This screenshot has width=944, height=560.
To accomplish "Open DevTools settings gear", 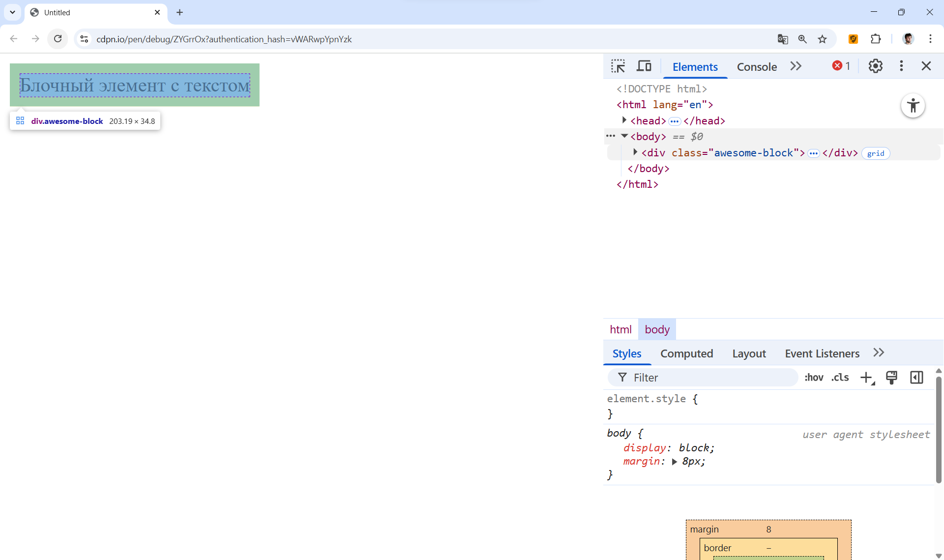I will [x=875, y=66].
